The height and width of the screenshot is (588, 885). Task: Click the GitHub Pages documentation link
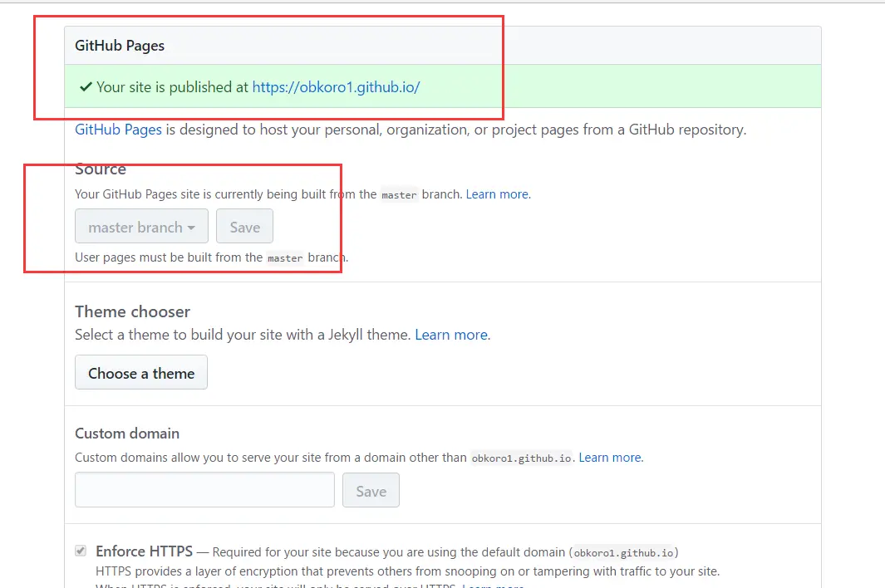click(x=118, y=130)
